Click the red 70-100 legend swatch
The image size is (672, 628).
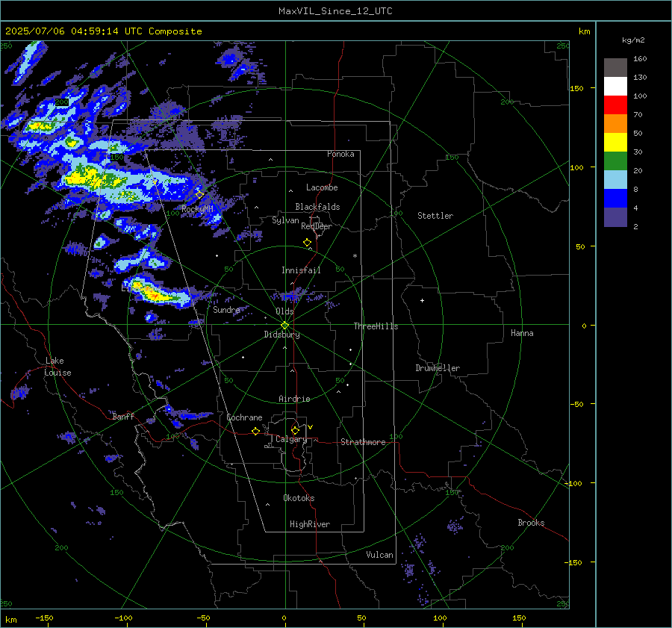pyautogui.click(x=615, y=105)
